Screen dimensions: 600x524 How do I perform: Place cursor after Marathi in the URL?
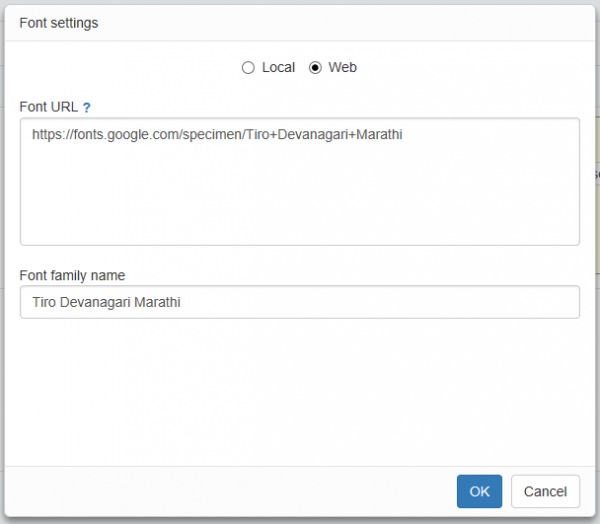(x=403, y=135)
